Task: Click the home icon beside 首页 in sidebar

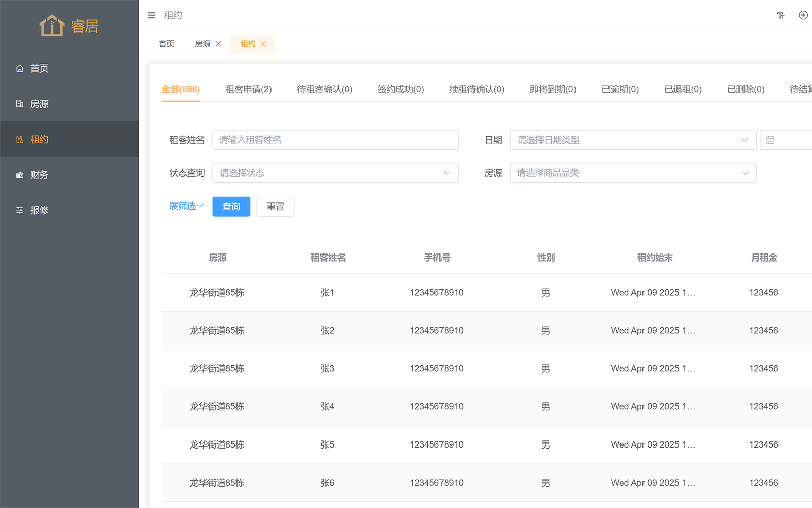Action: (20, 68)
